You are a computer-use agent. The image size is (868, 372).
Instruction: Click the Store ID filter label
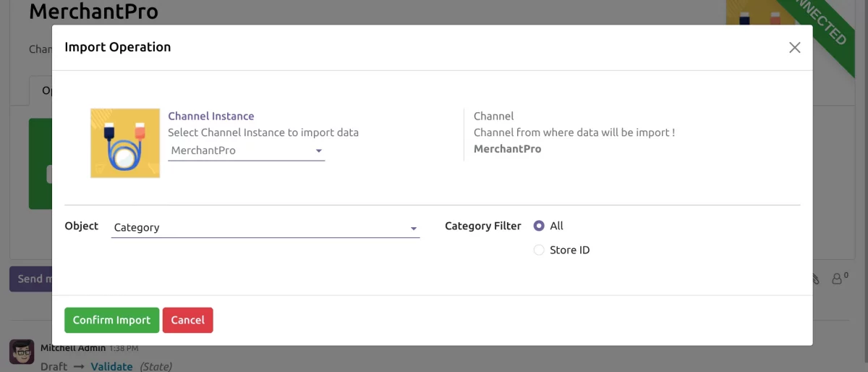pos(570,250)
